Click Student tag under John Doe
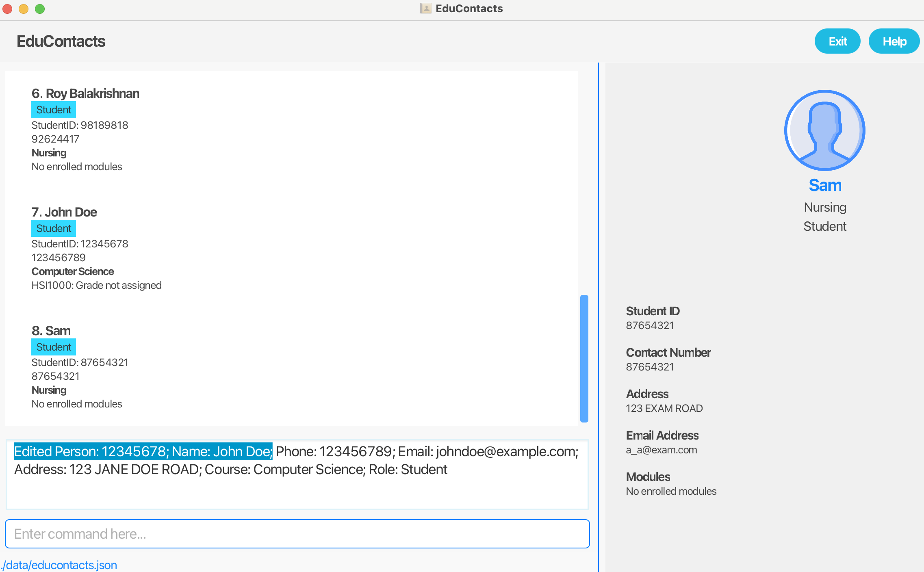This screenshot has height=572, width=924. tap(54, 228)
